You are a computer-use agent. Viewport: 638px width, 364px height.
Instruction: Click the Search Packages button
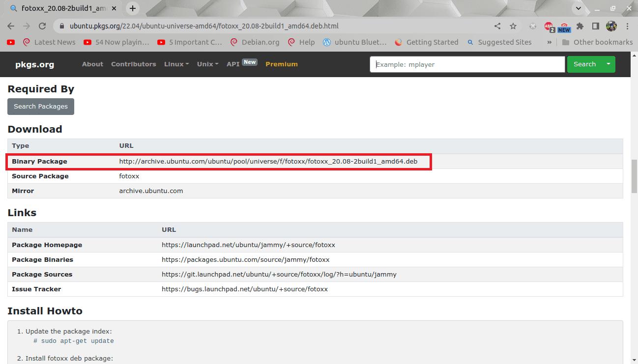(40, 106)
